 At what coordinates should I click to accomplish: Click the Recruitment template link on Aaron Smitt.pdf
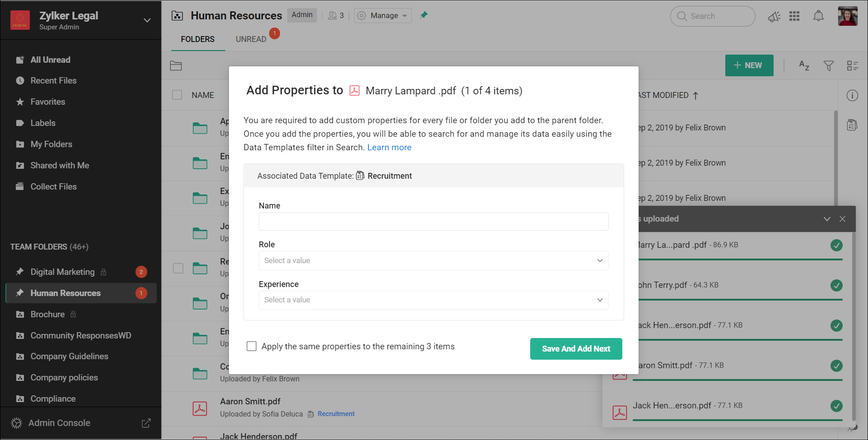click(336, 414)
